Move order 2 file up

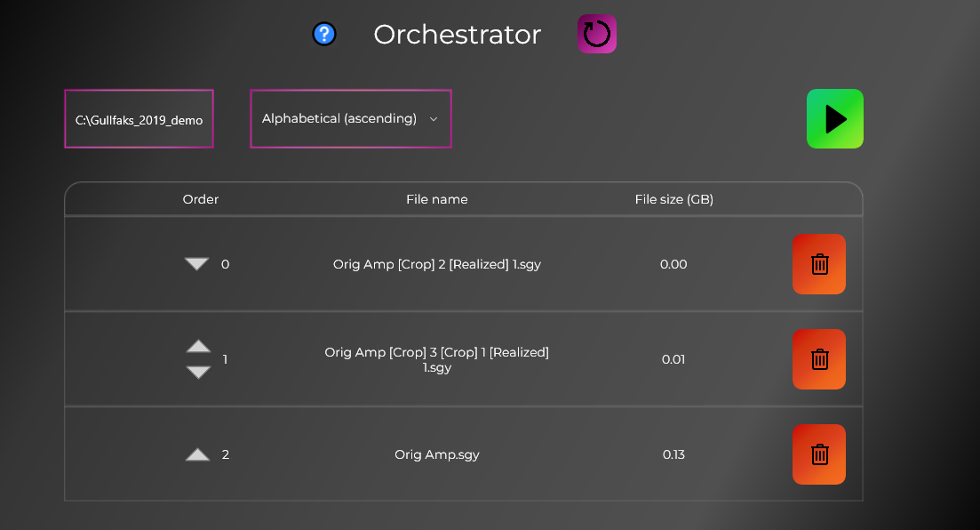(197, 454)
